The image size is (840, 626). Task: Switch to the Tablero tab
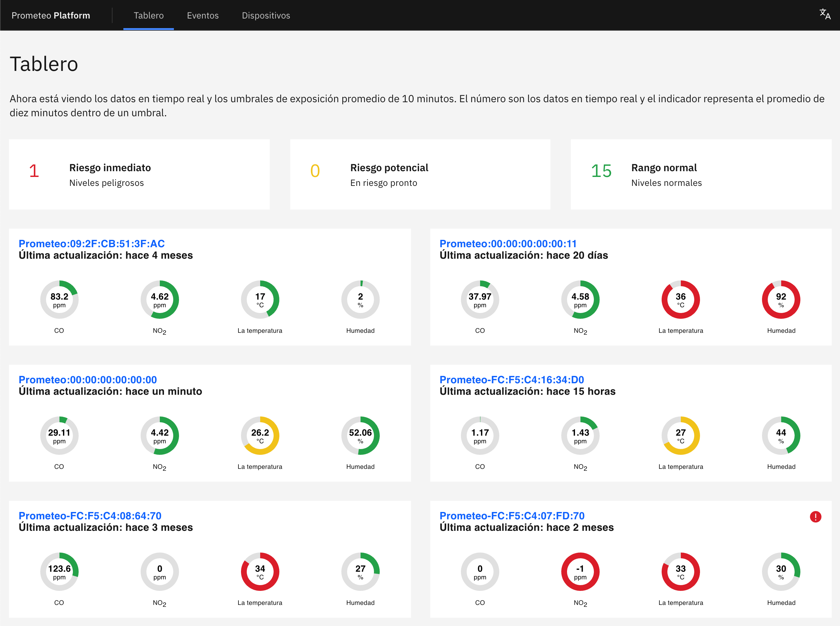point(149,16)
